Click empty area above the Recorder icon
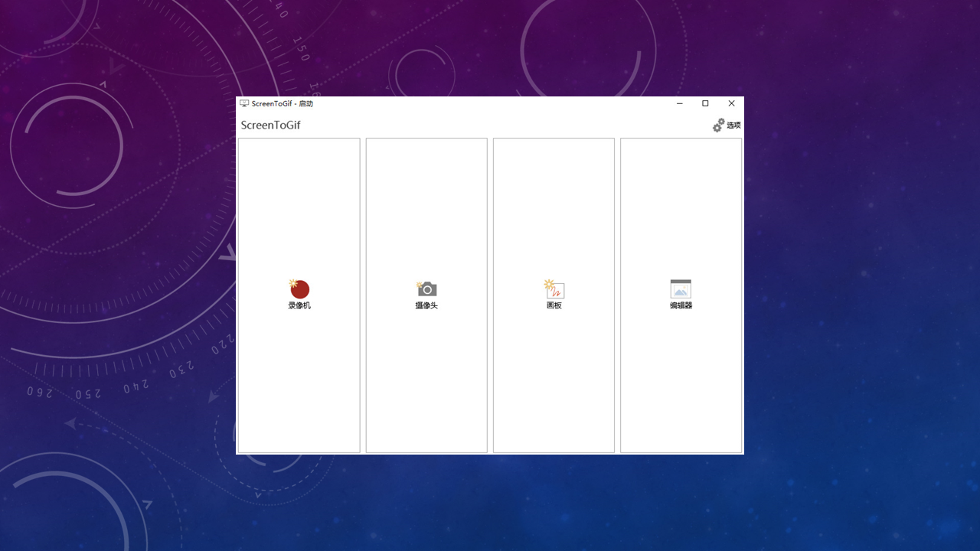Image resolution: width=980 pixels, height=551 pixels. (x=299, y=207)
